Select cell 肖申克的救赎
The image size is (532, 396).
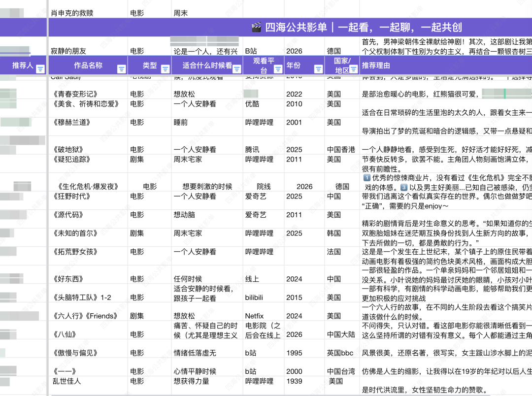click(88, 9)
